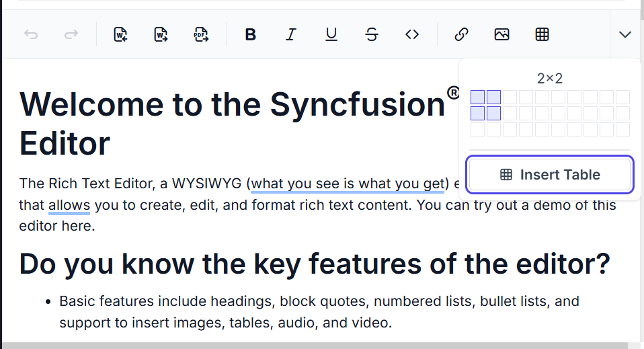Click the Import Word document icon

[121, 34]
